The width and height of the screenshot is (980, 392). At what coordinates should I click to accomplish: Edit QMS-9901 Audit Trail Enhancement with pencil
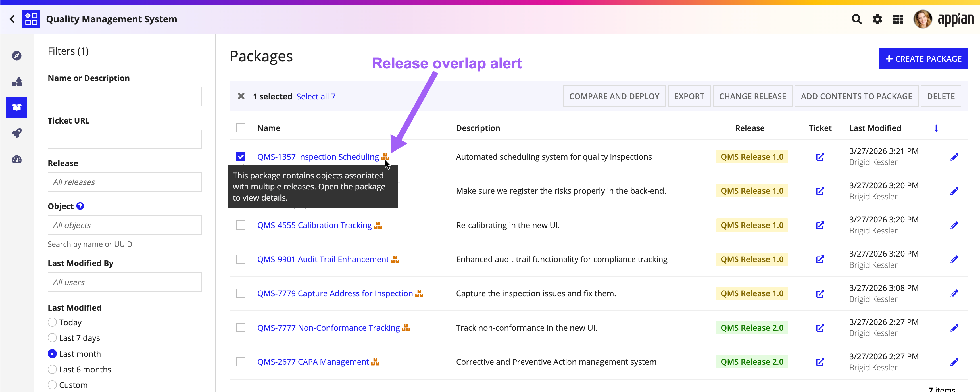pos(954,260)
